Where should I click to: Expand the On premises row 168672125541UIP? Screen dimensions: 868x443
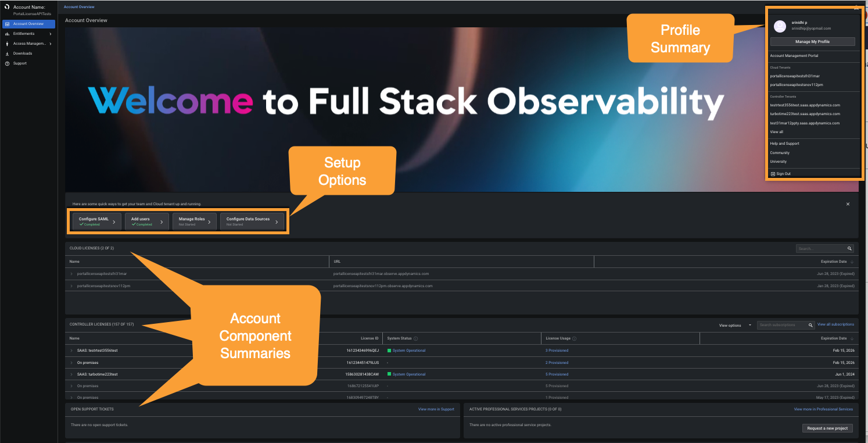click(71, 386)
